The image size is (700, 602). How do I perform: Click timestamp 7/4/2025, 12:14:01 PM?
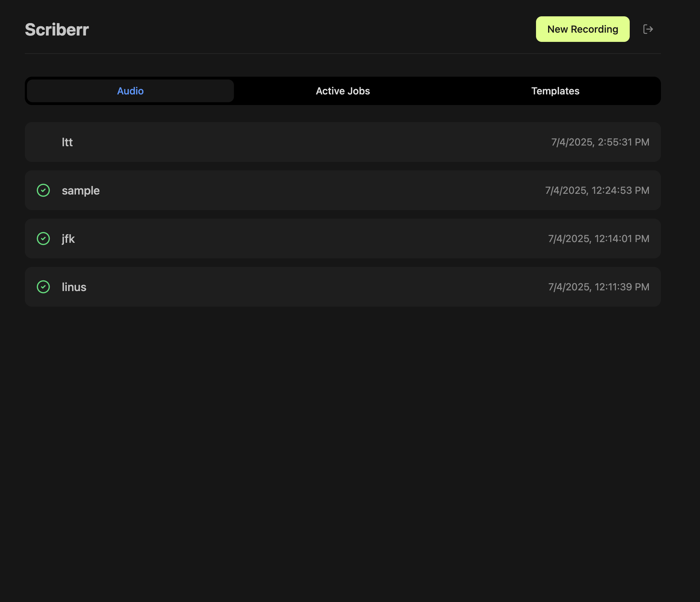599,239
